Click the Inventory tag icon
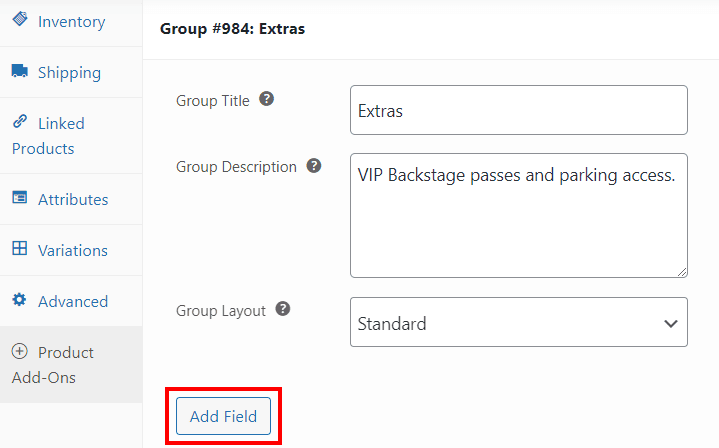 (x=20, y=19)
